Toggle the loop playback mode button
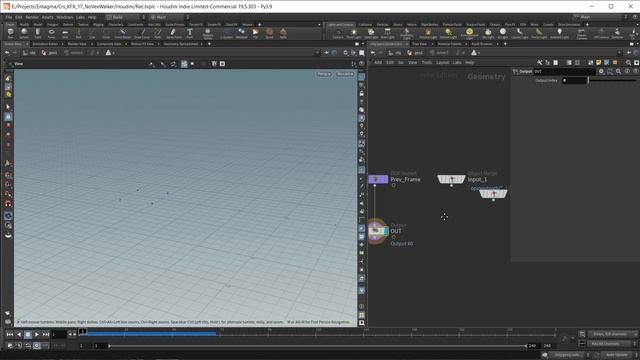 (x=28, y=346)
